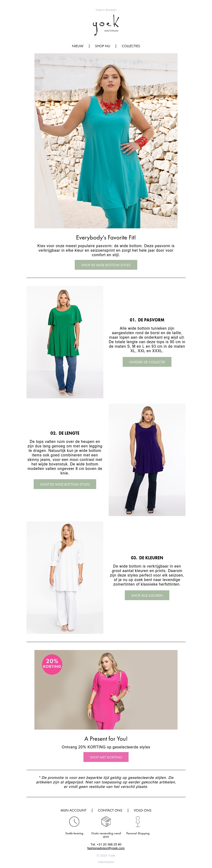Select COLLECTIES in the top navigation

[131, 46]
